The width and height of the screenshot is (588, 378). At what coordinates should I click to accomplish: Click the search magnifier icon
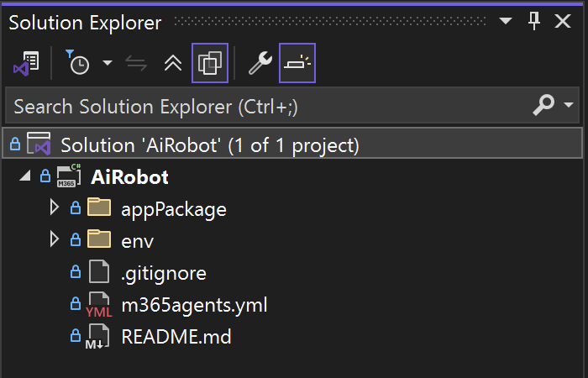[x=543, y=105]
